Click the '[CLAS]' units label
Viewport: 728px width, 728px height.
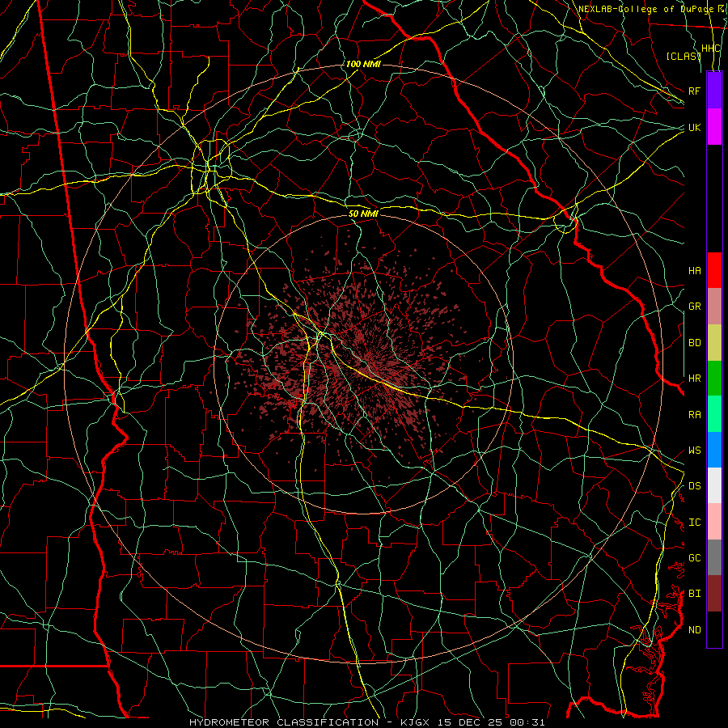(x=684, y=56)
